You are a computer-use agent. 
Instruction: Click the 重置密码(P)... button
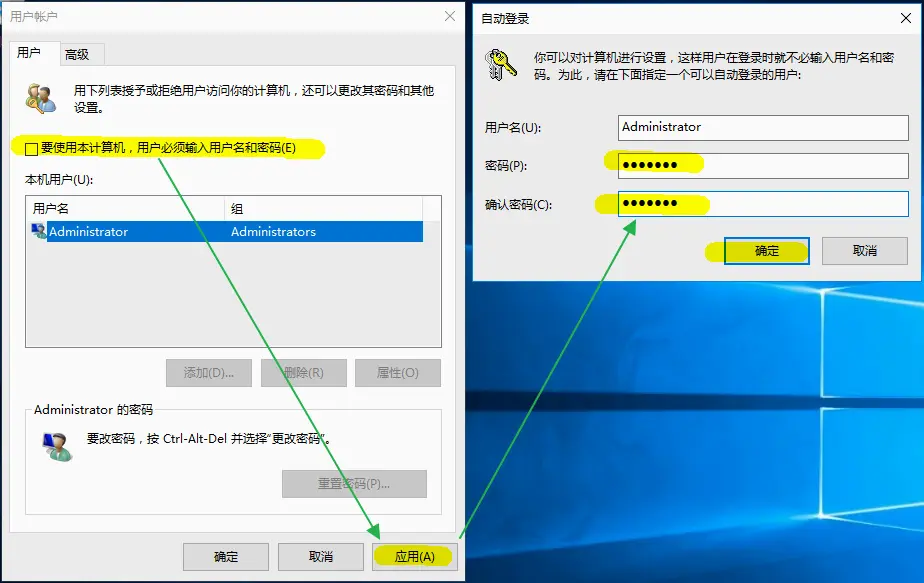pyautogui.click(x=354, y=484)
